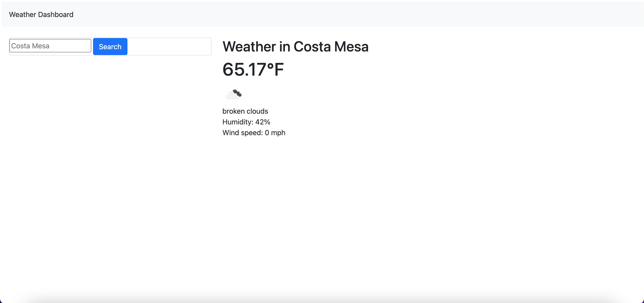Click the 'broken clouds' description text
The height and width of the screenshot is (303, 644).
click(245, 111)
